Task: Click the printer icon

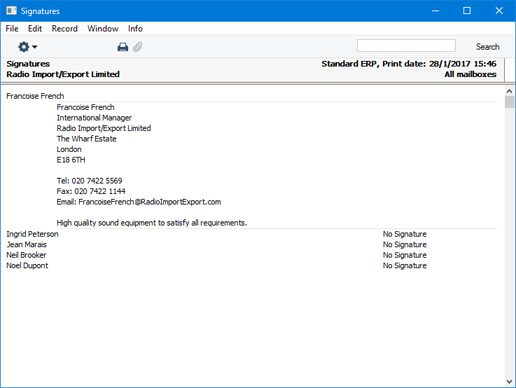Action: point(123,47)
